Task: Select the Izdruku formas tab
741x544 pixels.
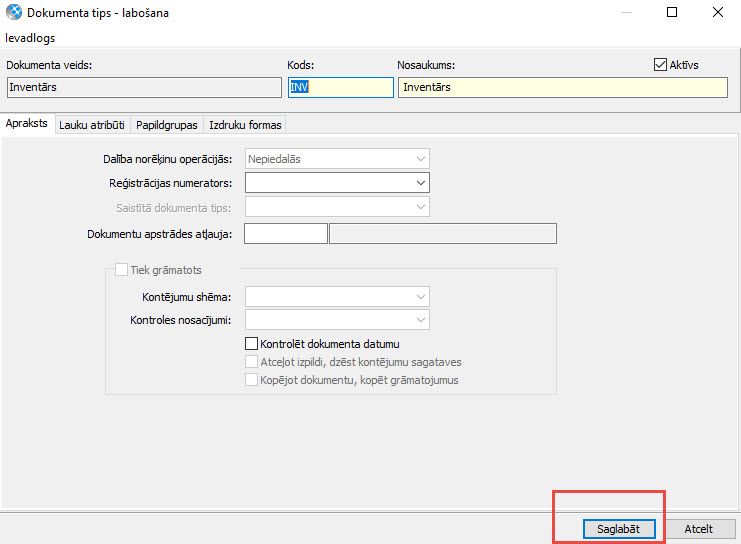Action: [x=245, y=125]
